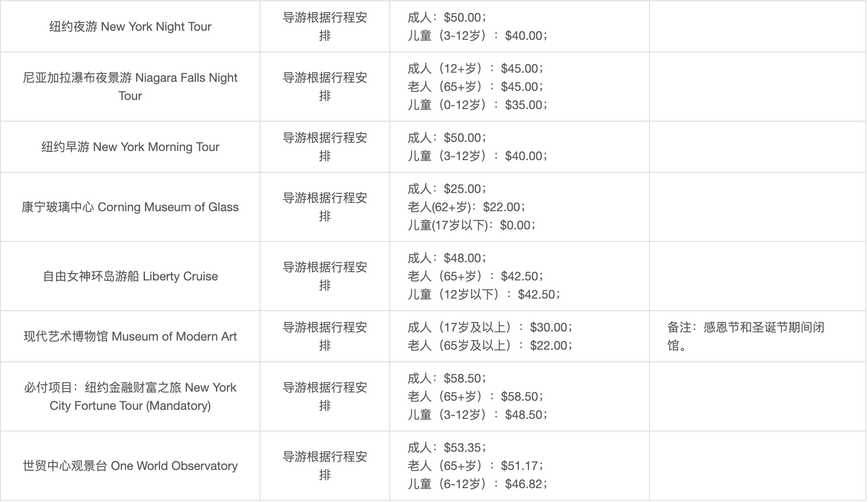Click New York Morning Tour title
Screen dimensions: 868x502
point(130,147)
